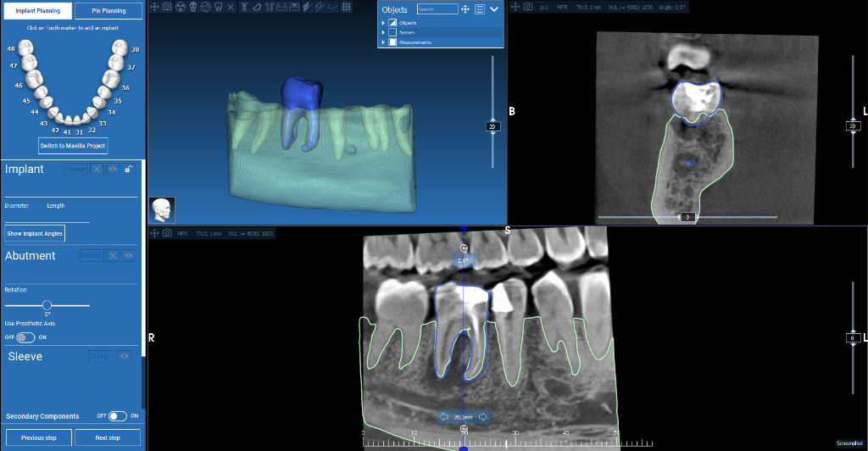Click panoramic view pan/move icon
Screen dimensions: 868x451
tap(154, 233)
